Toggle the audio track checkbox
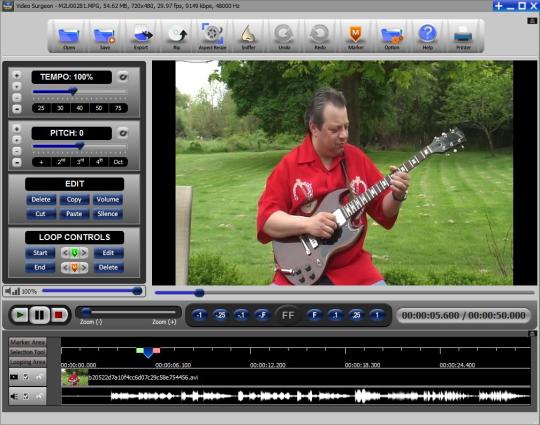The height and width of the screenshot is (425, 540). coord(26,396)
